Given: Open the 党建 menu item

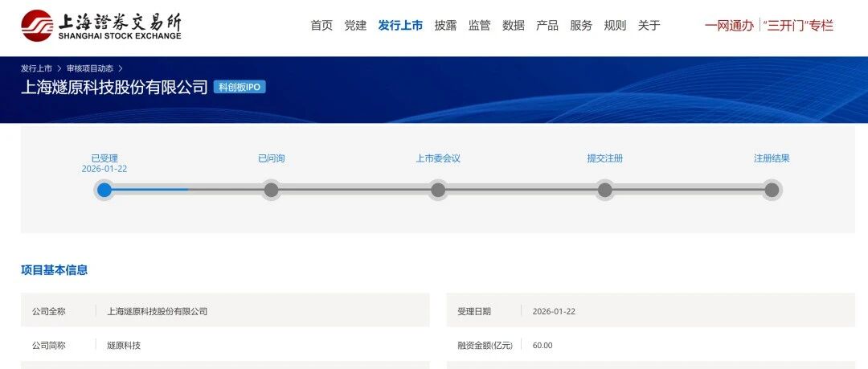Looking at the screenshot, I should tap(355, 26).
